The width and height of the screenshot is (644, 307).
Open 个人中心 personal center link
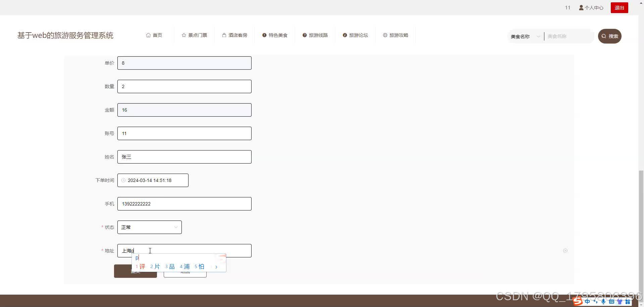click(591, 8)
